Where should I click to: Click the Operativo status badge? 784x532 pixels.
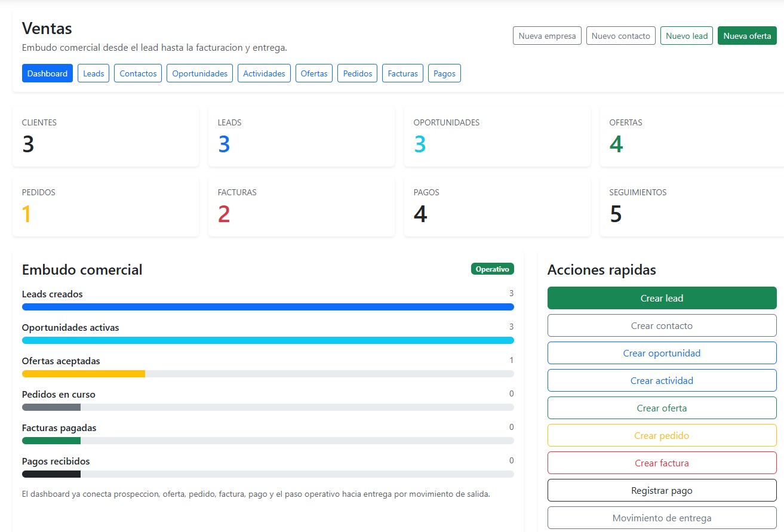tap(492, 269)
